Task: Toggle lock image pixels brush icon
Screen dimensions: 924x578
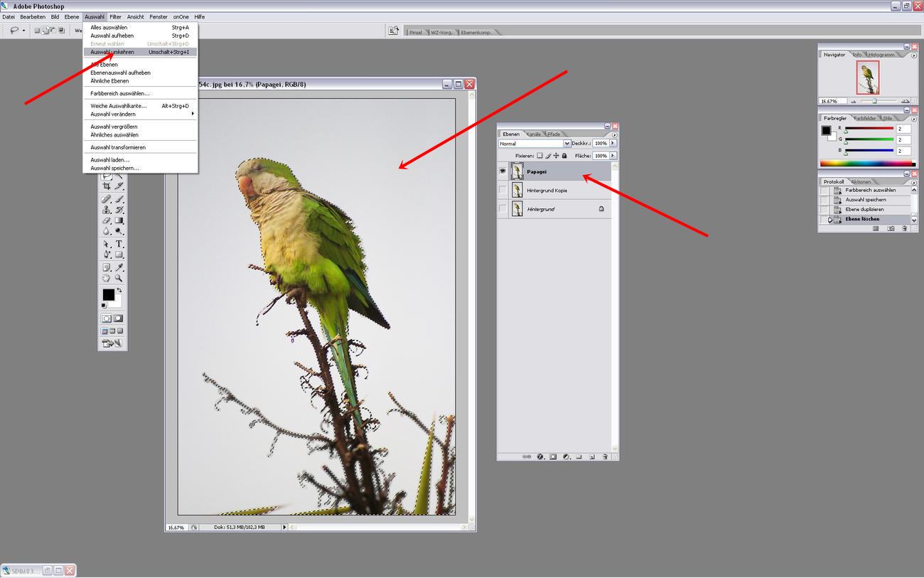Action: (x=548, y=156)
